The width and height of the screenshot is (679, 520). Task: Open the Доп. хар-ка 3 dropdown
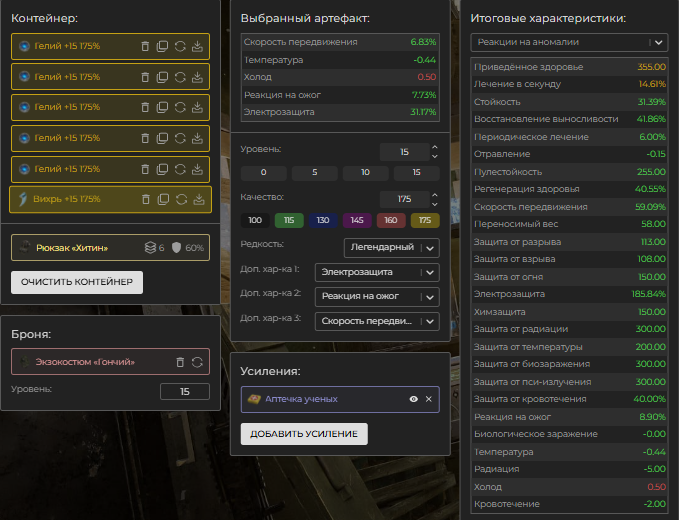pos(376,321)
